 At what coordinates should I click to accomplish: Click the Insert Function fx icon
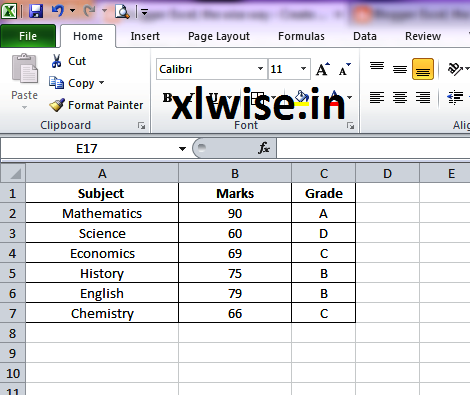point(264,148)
